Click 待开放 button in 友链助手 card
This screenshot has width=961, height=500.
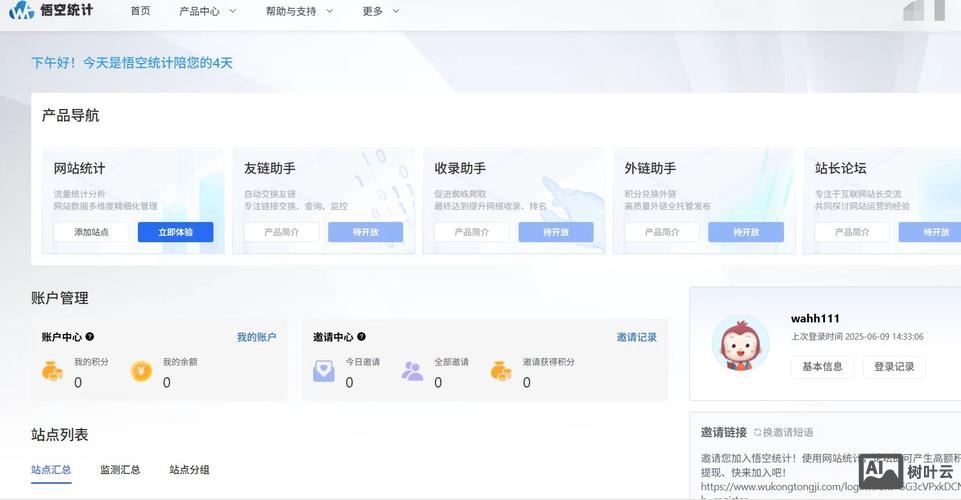[x=365, y=232]
